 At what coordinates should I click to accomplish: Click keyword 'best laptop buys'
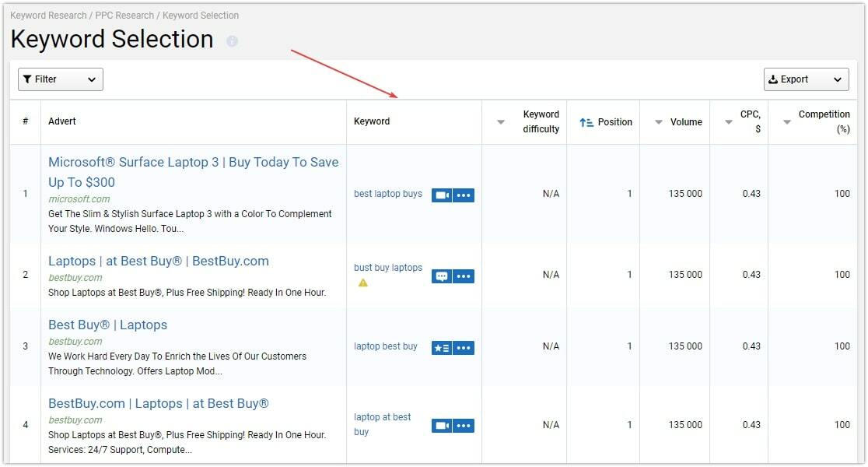coord(388,194)
